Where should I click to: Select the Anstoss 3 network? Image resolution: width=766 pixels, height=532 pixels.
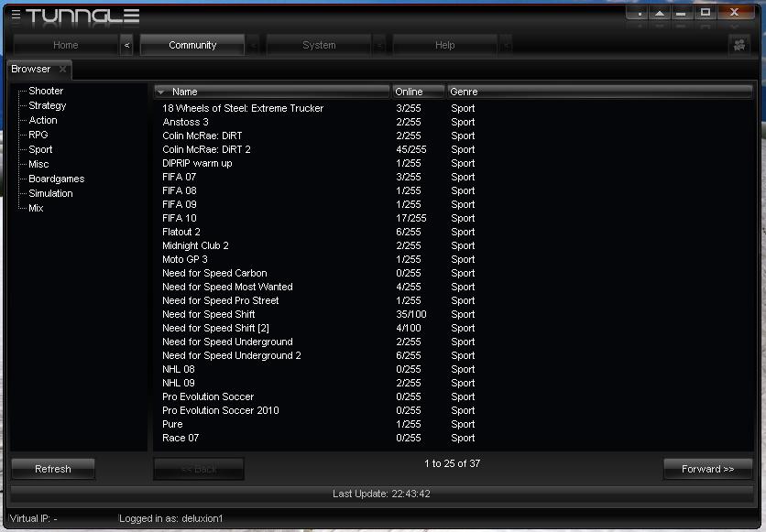(x=454, y=122)
